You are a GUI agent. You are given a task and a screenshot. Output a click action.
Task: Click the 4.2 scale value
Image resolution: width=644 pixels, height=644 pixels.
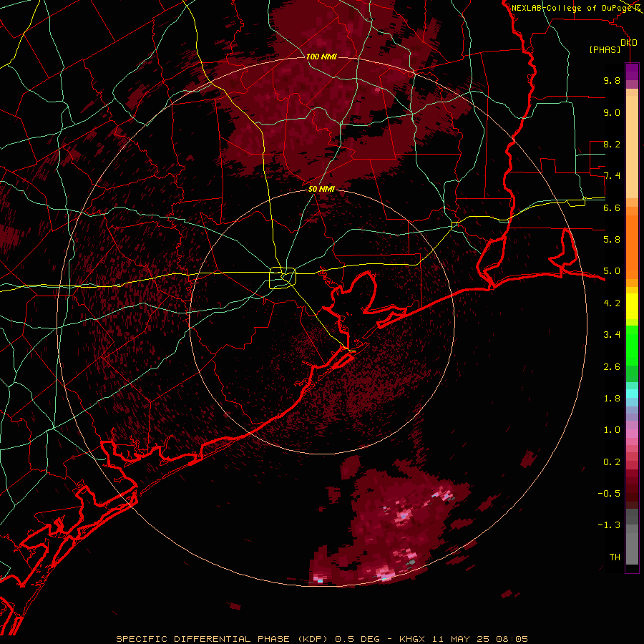(x=612, y=303)
